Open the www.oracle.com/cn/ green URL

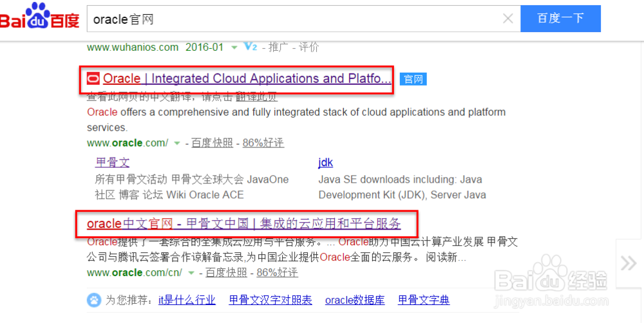coord(135,273)
